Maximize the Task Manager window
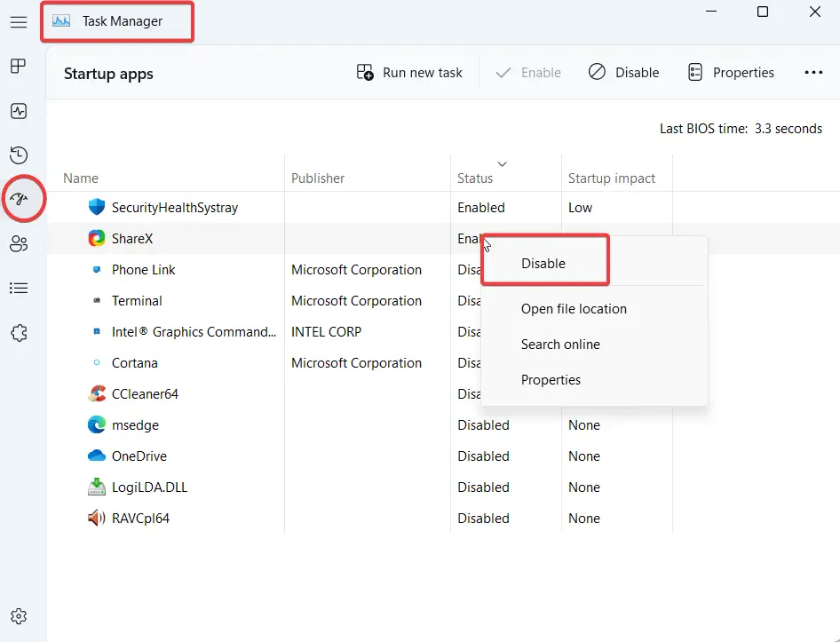Screen dimensions: 840x642 [x=763, y=12]
